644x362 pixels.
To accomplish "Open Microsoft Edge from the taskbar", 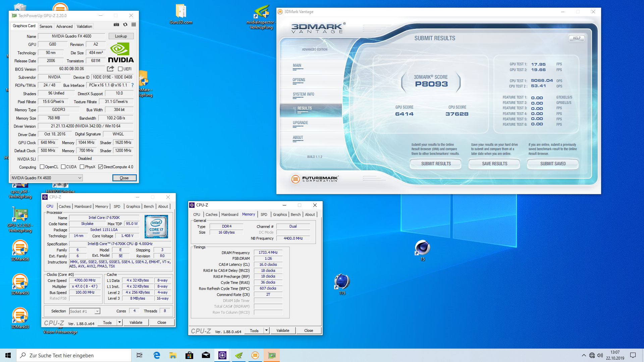I will point(156,355).
